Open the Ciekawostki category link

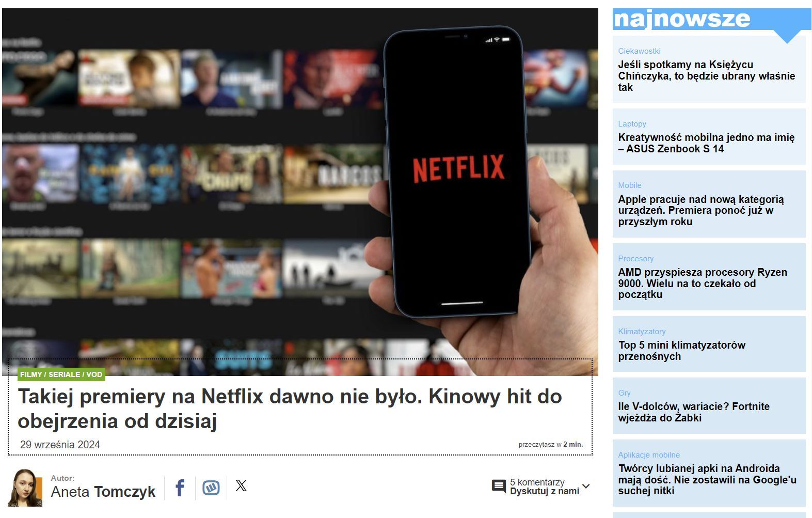tap(639, 51)
